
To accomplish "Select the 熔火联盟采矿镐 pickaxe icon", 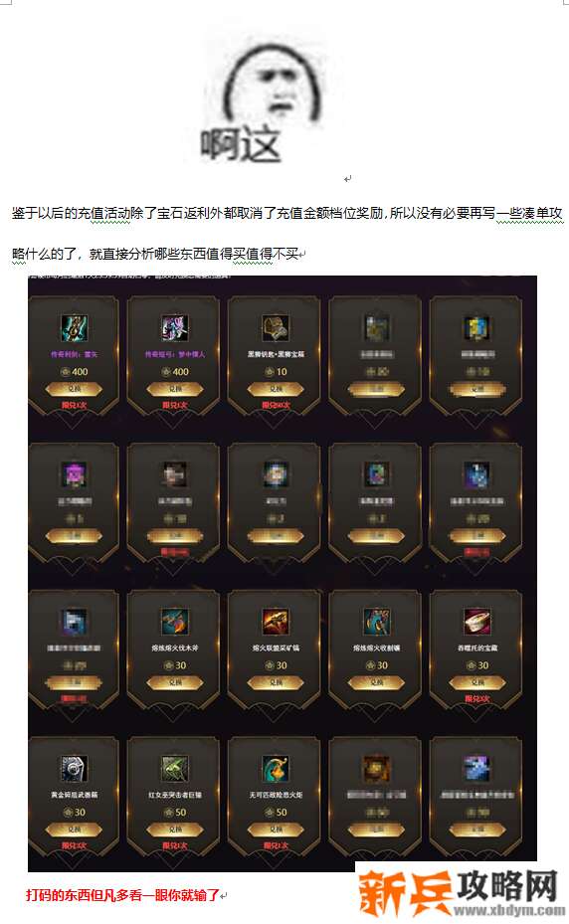I will [x=276, y=621].
